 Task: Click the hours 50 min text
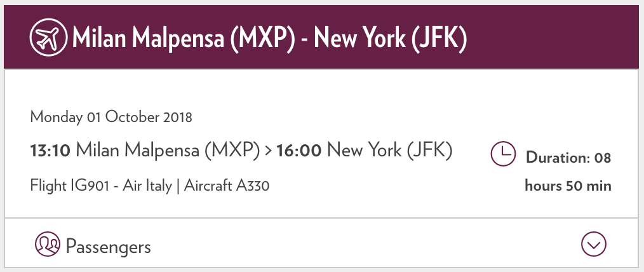tap(568, 186)
